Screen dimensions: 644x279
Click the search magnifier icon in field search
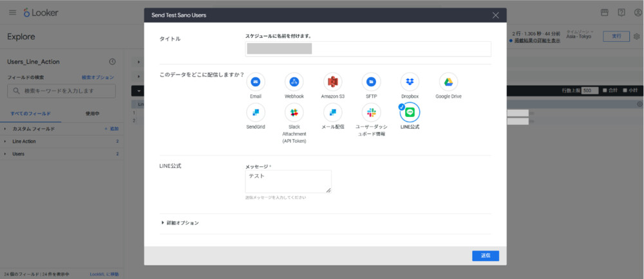point(17,91)
